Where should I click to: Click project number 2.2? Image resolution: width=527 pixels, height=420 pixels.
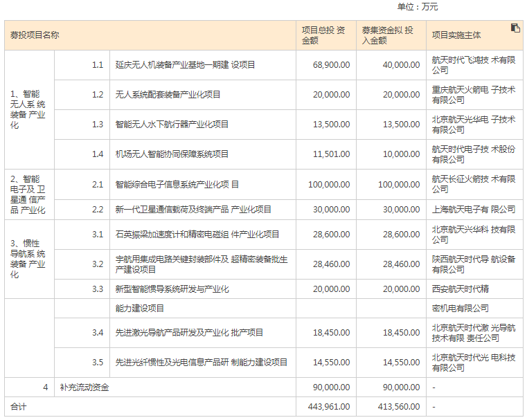point(98,210)
